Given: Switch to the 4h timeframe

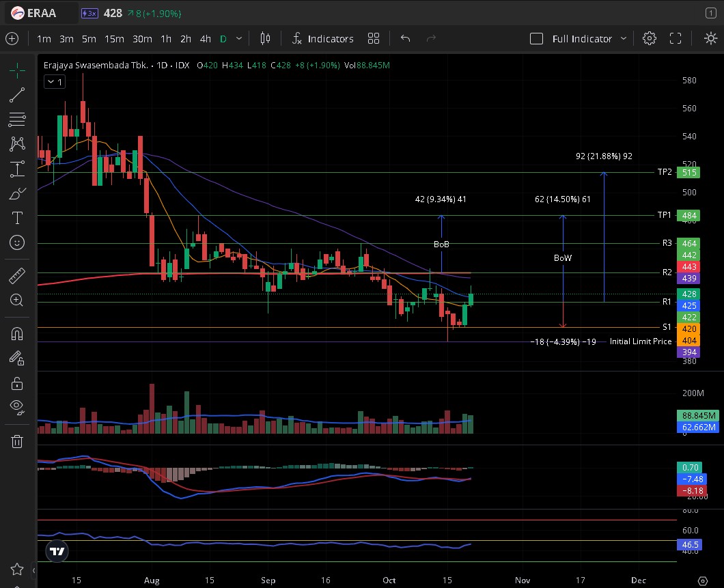Looking at the screenshot, I should 205,39.
